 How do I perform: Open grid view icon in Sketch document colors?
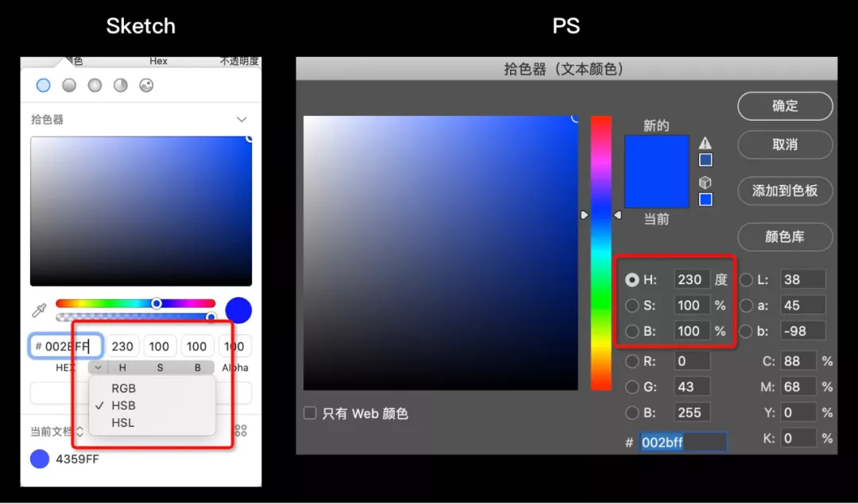tap(241, 431)
